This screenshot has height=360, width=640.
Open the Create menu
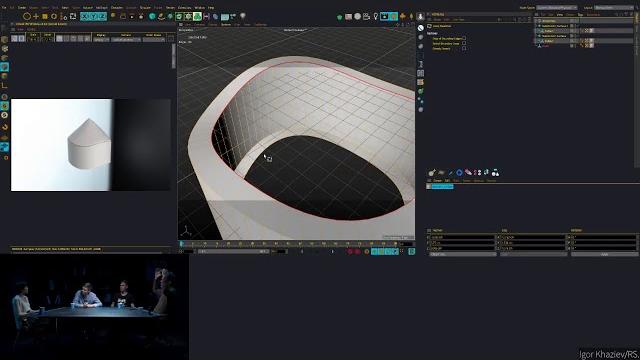point(22,7)
